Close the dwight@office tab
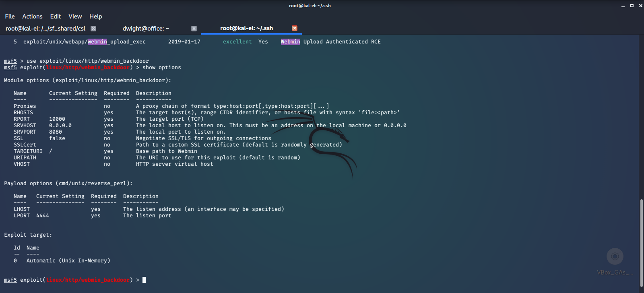The height and width of the screenshot is (293, 644). click(194, 29)
